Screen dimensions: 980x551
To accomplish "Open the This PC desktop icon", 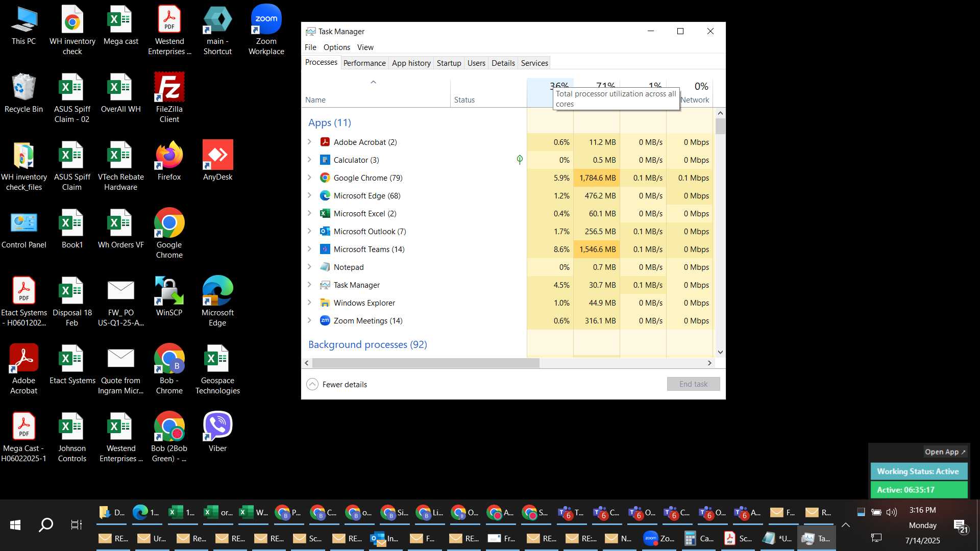I will pyautogui.click(x=23, y=24).
